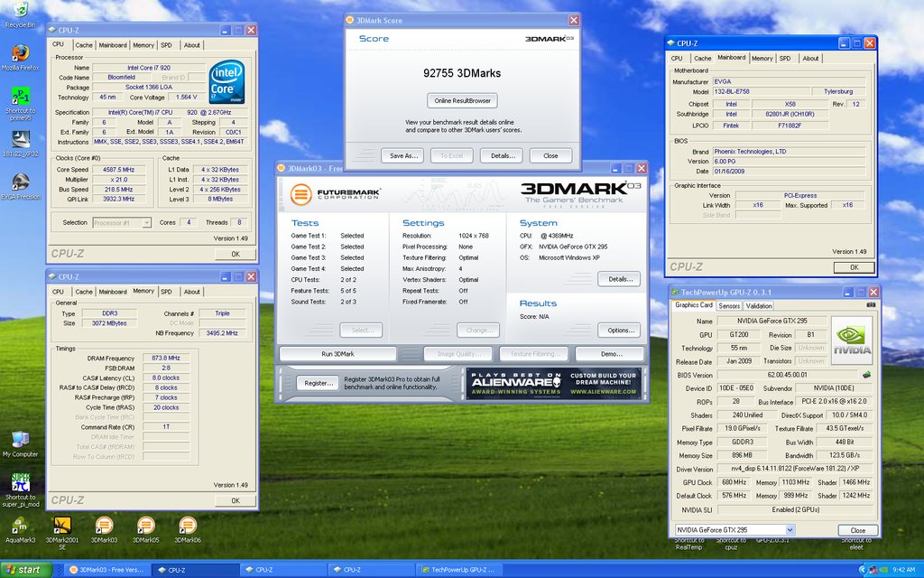This screenshot has height=578, width=924.
Task: Switch to 3DMark03 Free Version taskbar item
Action: coord(106,570)
